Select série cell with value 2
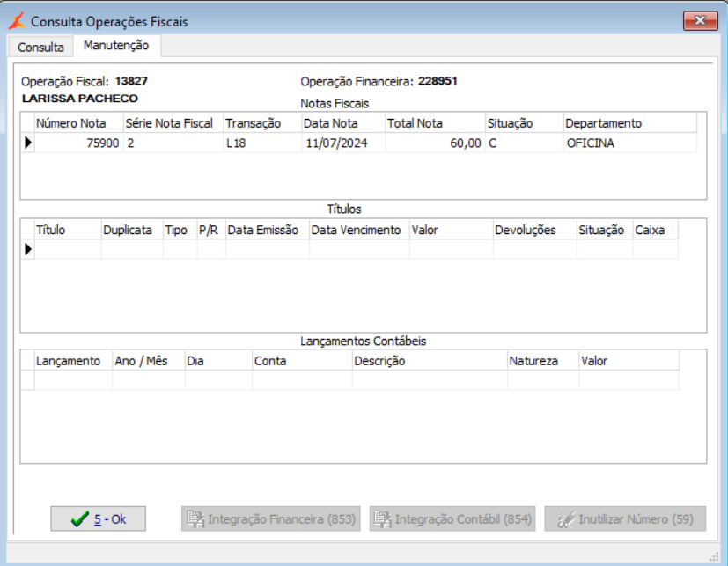728x566 pixels. coord(173,143)
